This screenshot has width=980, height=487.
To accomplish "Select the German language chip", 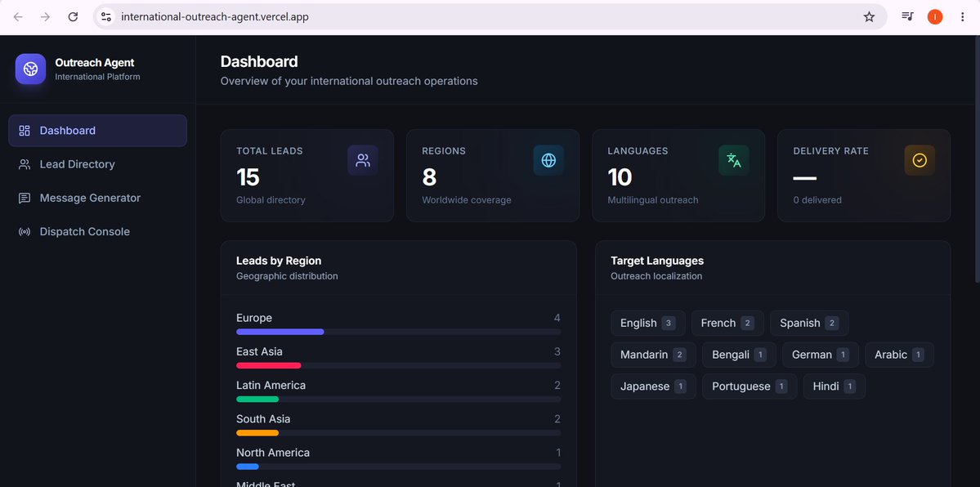I will pos(821,355).
